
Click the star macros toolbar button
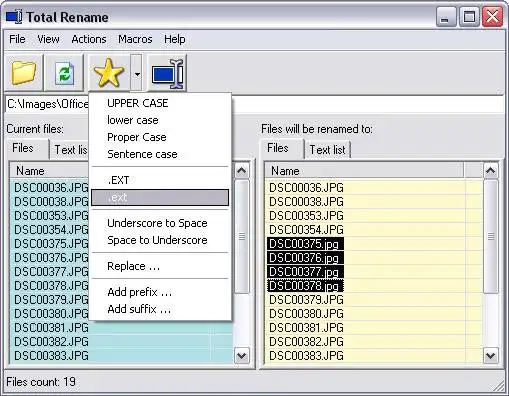[109, 72]
